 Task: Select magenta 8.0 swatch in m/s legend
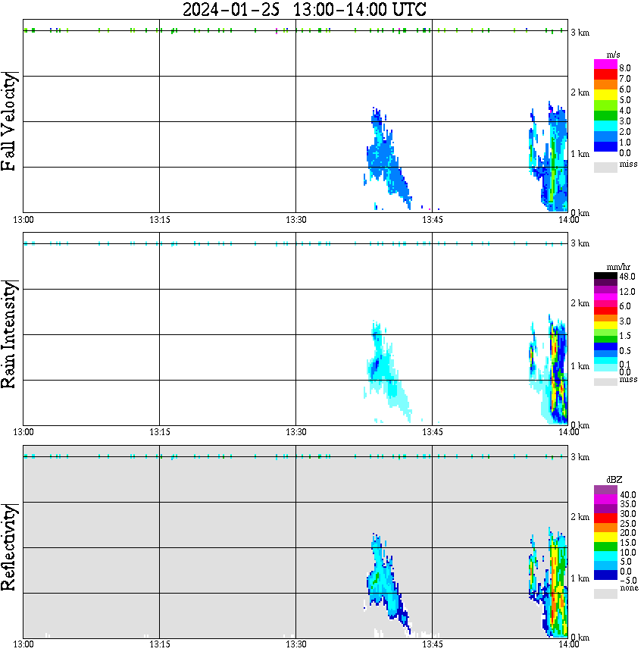[605, 64]
